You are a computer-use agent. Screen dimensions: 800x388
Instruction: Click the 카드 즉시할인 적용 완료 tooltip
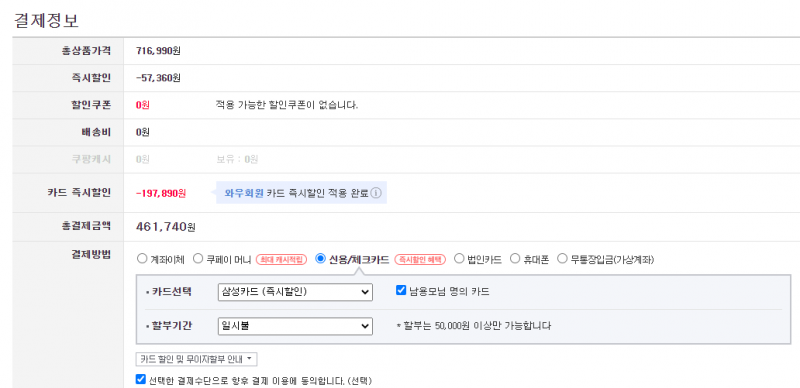click(301, 193)
